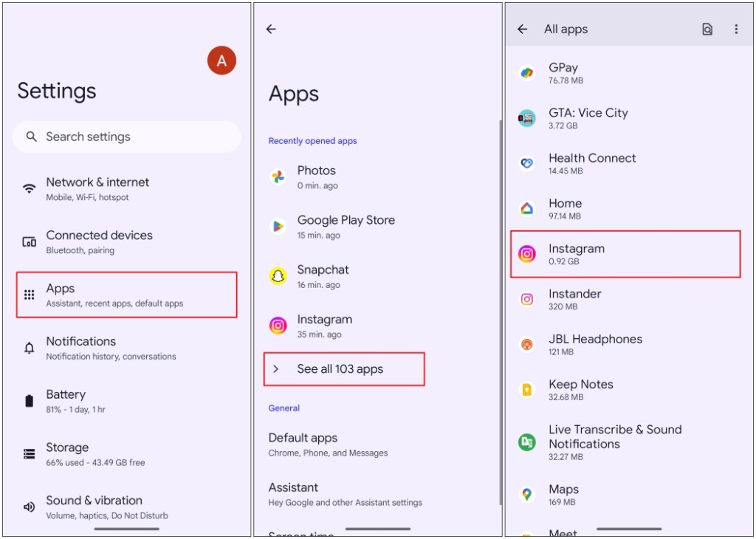Go back from the All apps screen

[x=523, y=29]
